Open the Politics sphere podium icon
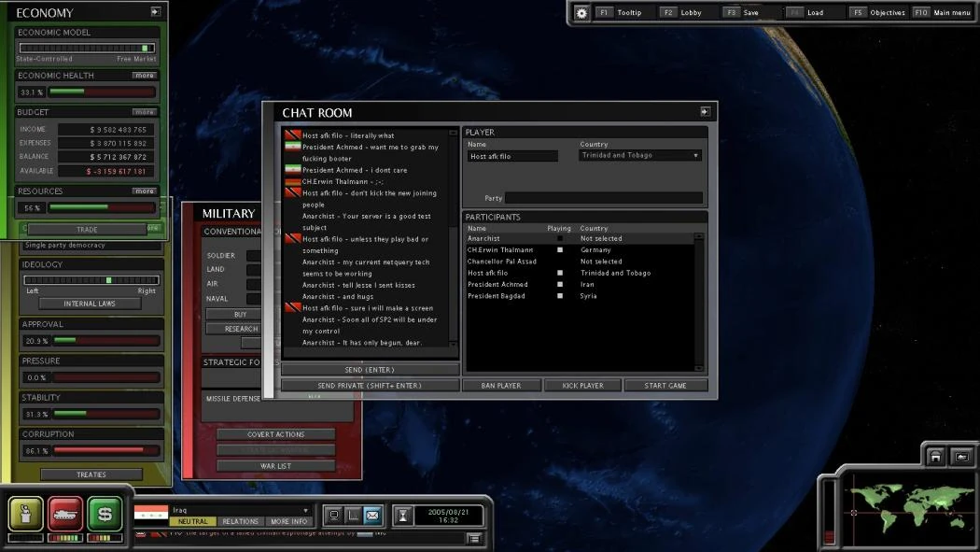 point(25,514)
